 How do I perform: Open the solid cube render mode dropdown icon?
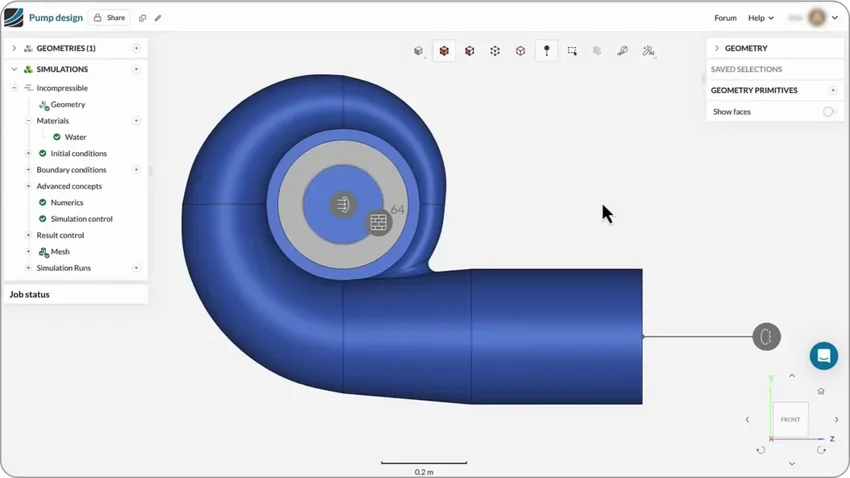tap(418, 51)
